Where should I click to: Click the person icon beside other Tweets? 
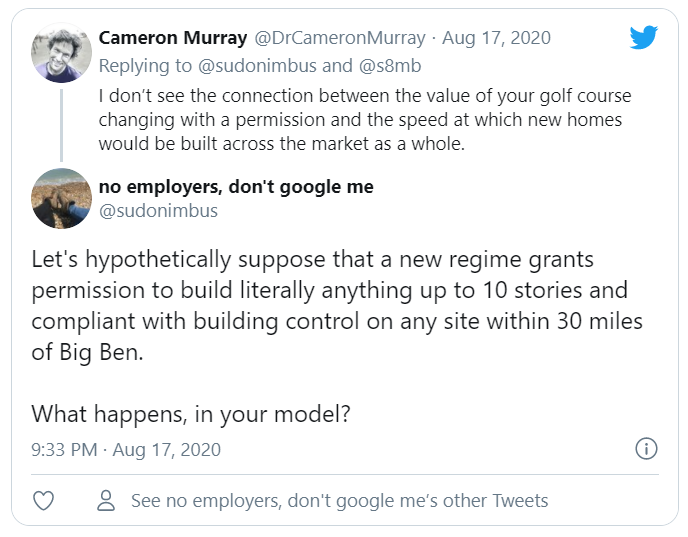coord(106,500)
